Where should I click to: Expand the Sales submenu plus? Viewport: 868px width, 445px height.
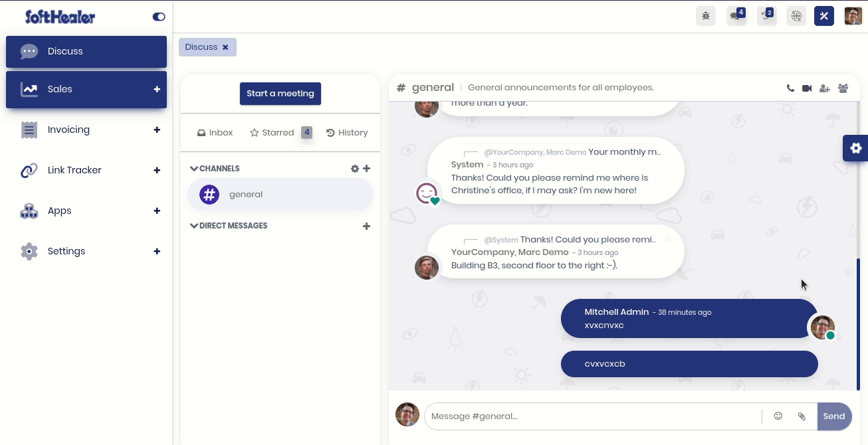[x=157, y=89]
